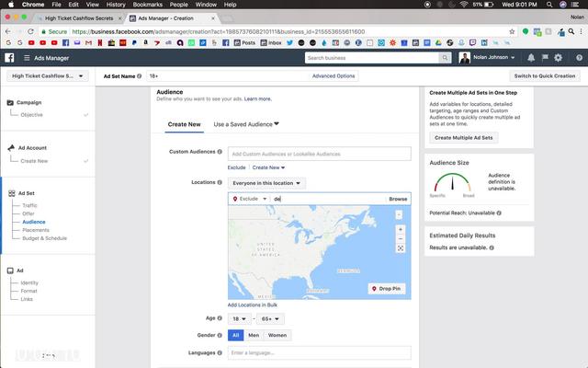Click Advanced Options link
The width and height of the screenshot is (588, 368).
click(334, 75)
